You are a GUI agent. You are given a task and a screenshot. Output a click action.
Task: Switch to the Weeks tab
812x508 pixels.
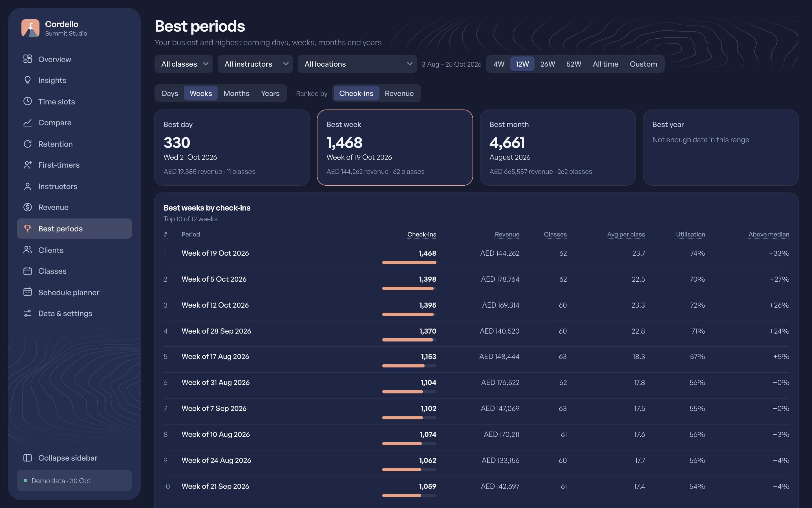pyautogui.click(x=201, y=93)
